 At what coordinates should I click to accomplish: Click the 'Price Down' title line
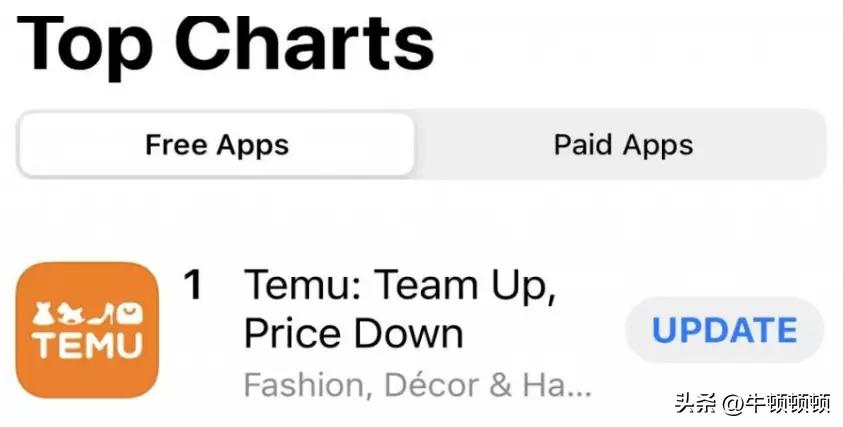click(x=354, y=333)
